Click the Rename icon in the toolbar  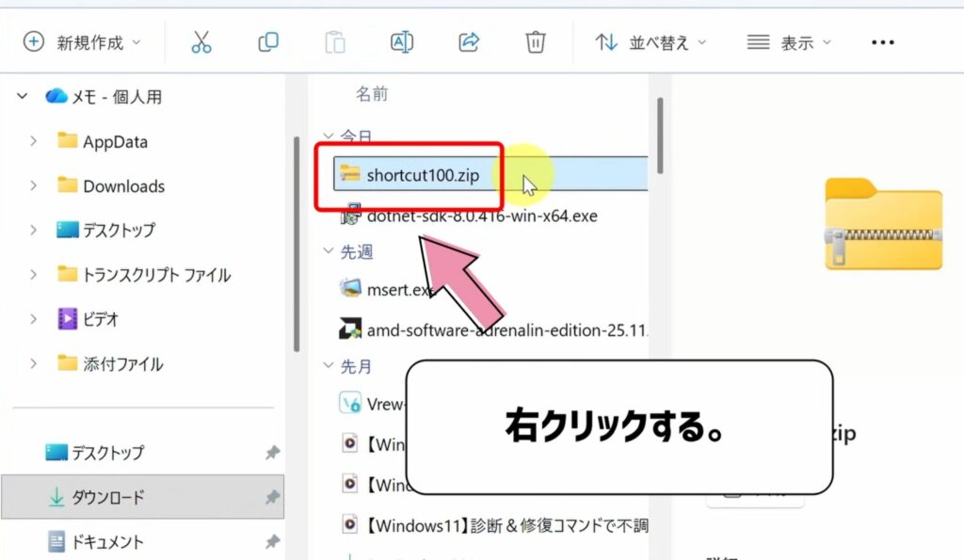click(x=400, y=41)
